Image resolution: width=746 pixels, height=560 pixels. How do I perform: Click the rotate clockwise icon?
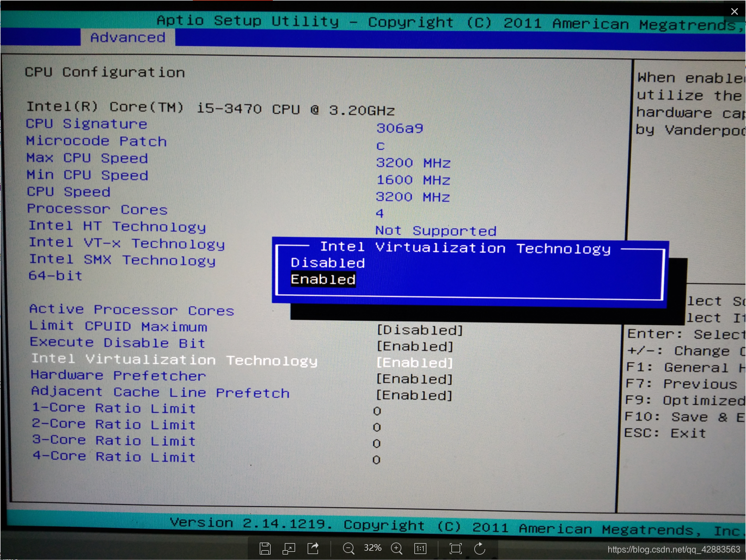coord(480,549)
